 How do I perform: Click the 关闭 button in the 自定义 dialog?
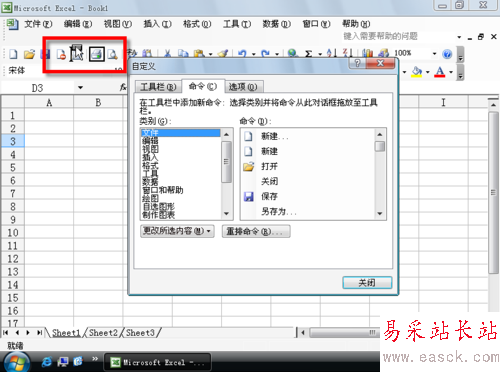click(x=367, y=283)
